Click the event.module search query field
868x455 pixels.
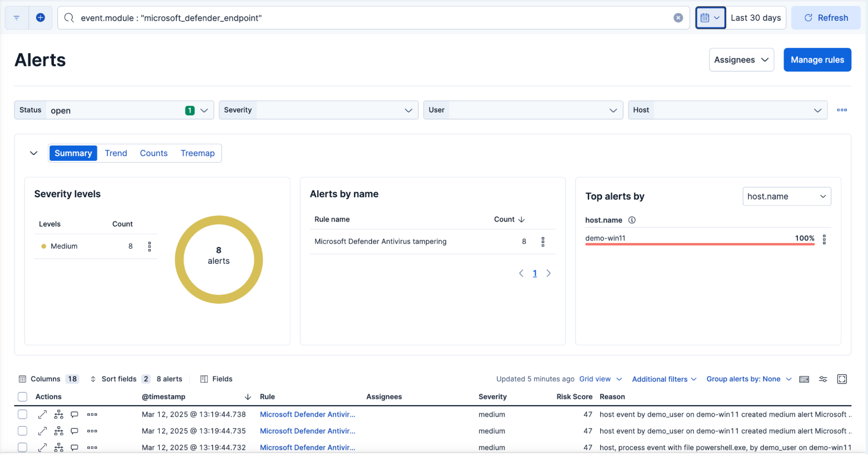[x=373, y=18]
